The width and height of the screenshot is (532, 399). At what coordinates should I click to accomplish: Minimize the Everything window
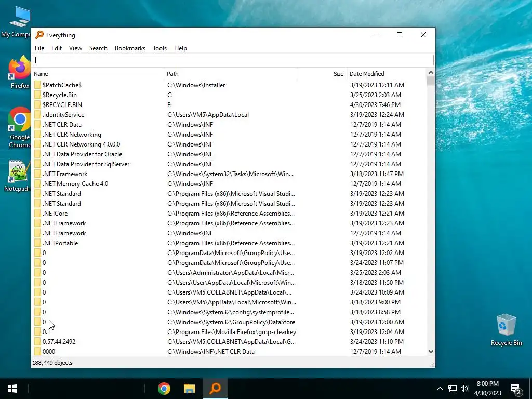376,35
